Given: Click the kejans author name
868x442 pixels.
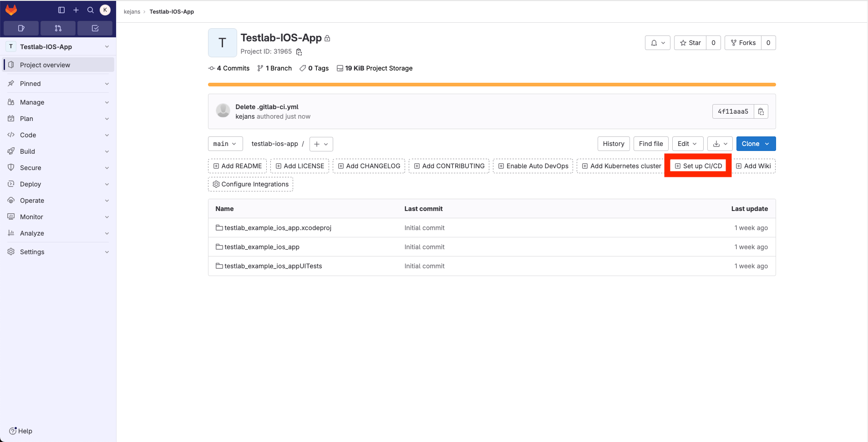Looking at the screenshot, I should tap(245, 116).
